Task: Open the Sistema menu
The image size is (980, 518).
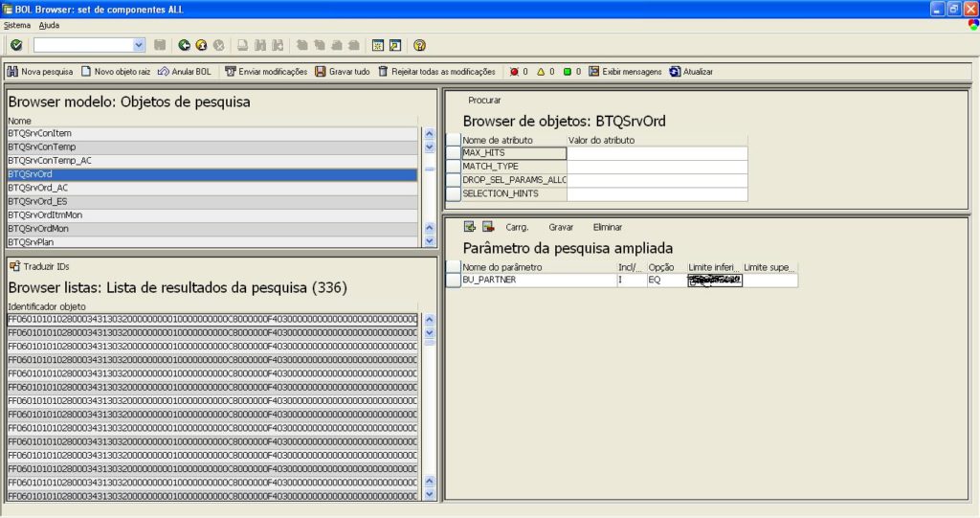Action: coord(17,25)
